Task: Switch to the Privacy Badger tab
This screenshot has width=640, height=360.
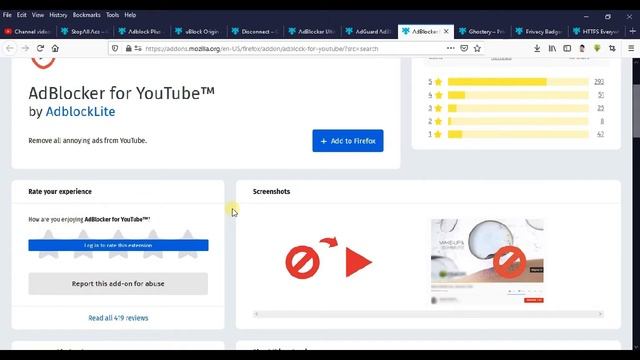Action: (539, 31)
